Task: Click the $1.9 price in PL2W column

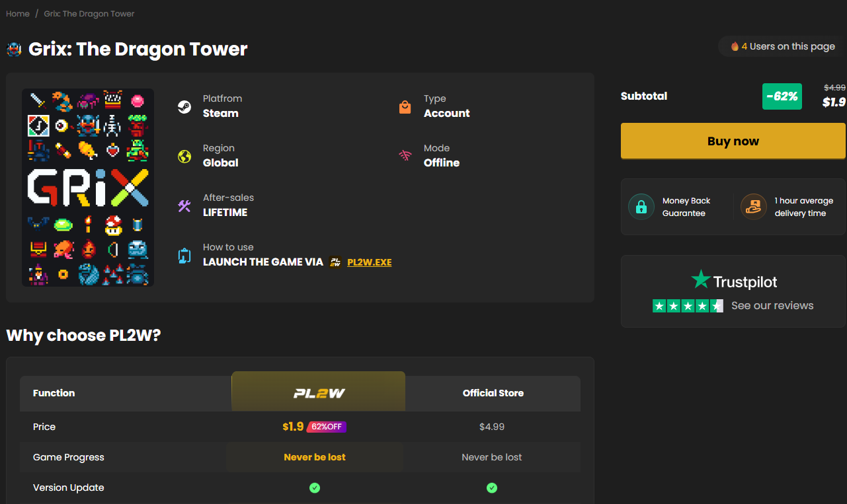Action: 293,427
